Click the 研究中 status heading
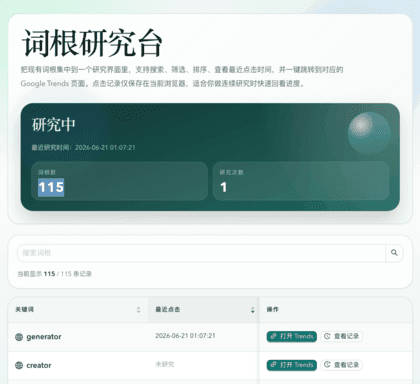Screen dimensions: 420x384 [54, 125]
